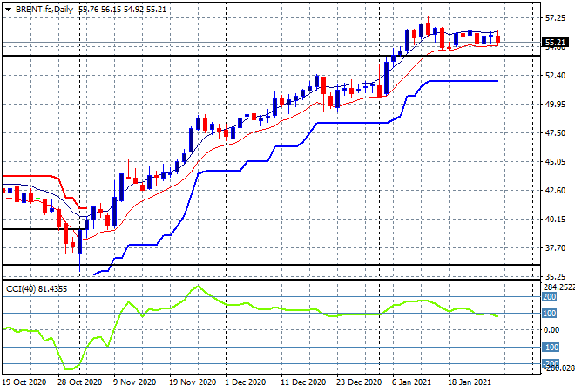
Task: Click the 9 Nov 2020 date label
Action: (134, 382)
